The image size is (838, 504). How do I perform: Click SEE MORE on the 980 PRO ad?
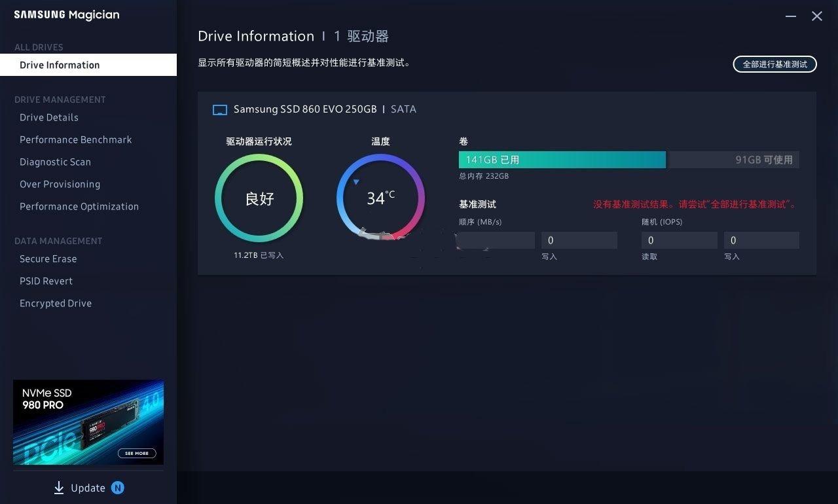(x=137, y=453)
